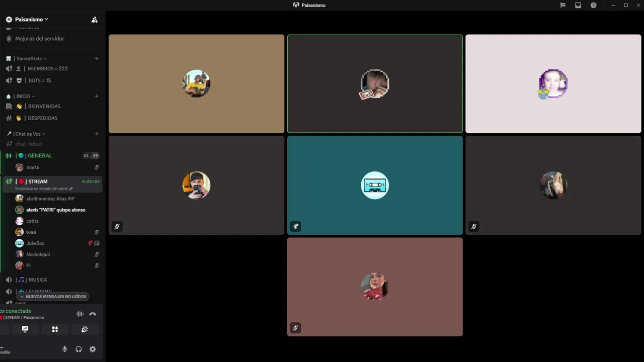This screenshot has width=644, height=362.
Task: Select the MIEMBROS = 223 channel
Action: 47,68
